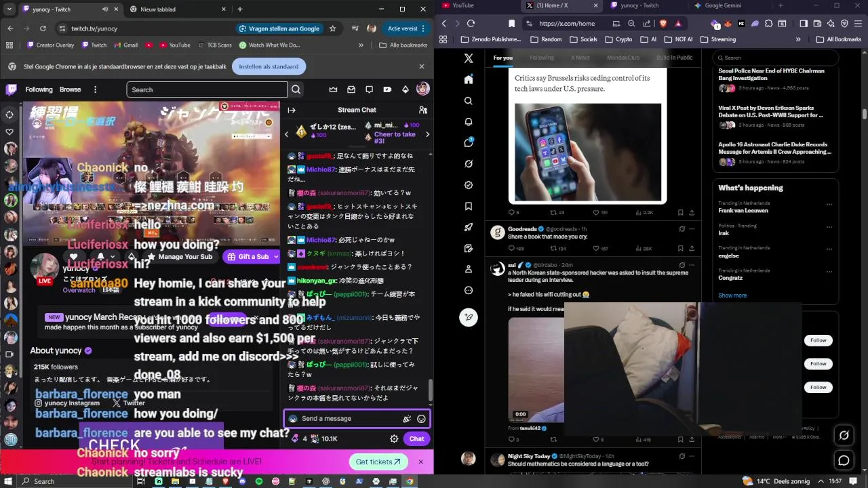Open Brave Shields lion icon
The height and width of the screenshot is (488, 868).
[x=663, y=23]
